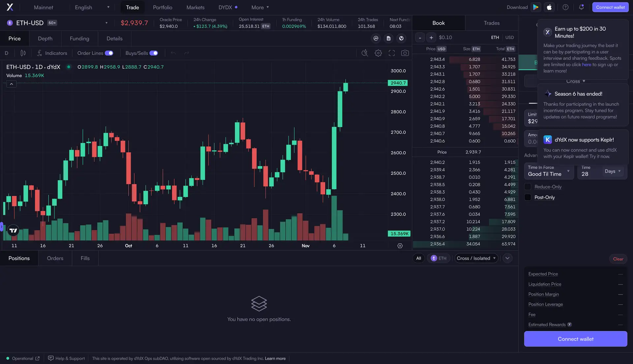Download via Google Play icon
This screenshot has width=633, height=364.
[536, 7]
